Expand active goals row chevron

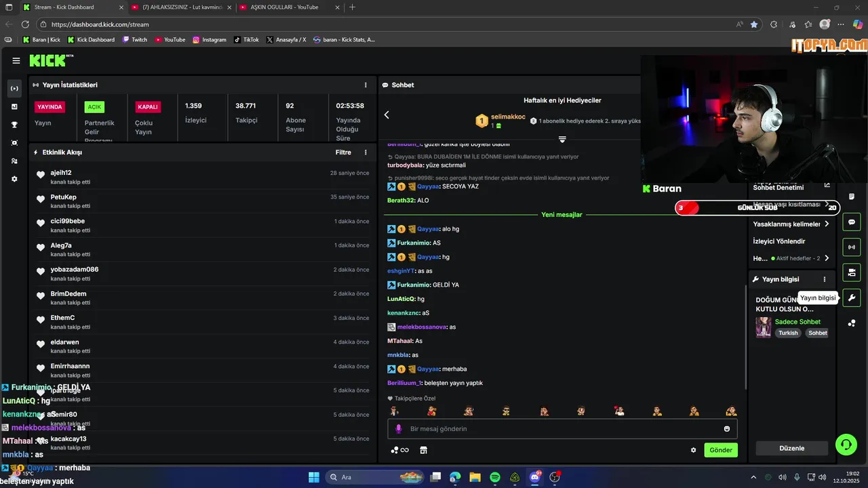[x=827, y=258]
